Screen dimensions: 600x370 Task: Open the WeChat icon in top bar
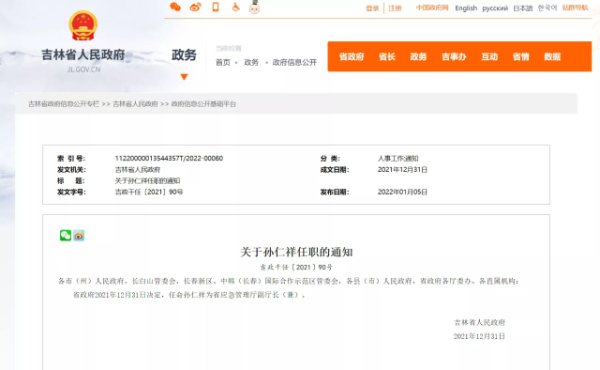point(175,7)
